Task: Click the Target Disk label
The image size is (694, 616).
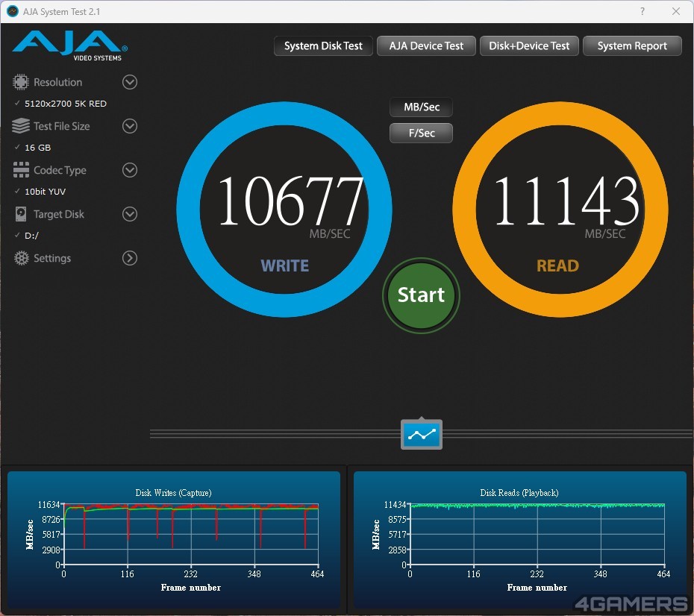Action: coord(59,214)
